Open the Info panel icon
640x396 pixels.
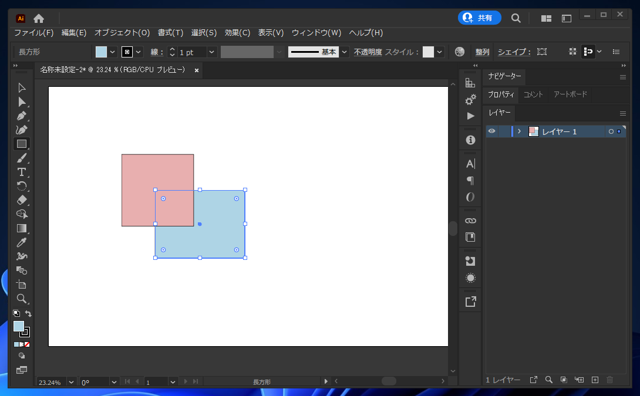[470, 140]
